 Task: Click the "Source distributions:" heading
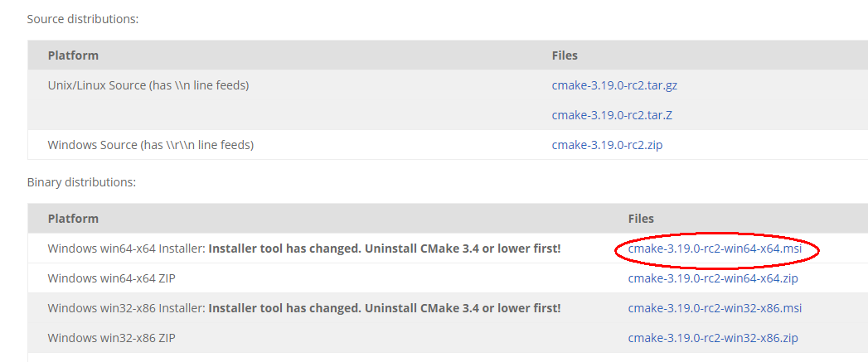click(83, 19)
